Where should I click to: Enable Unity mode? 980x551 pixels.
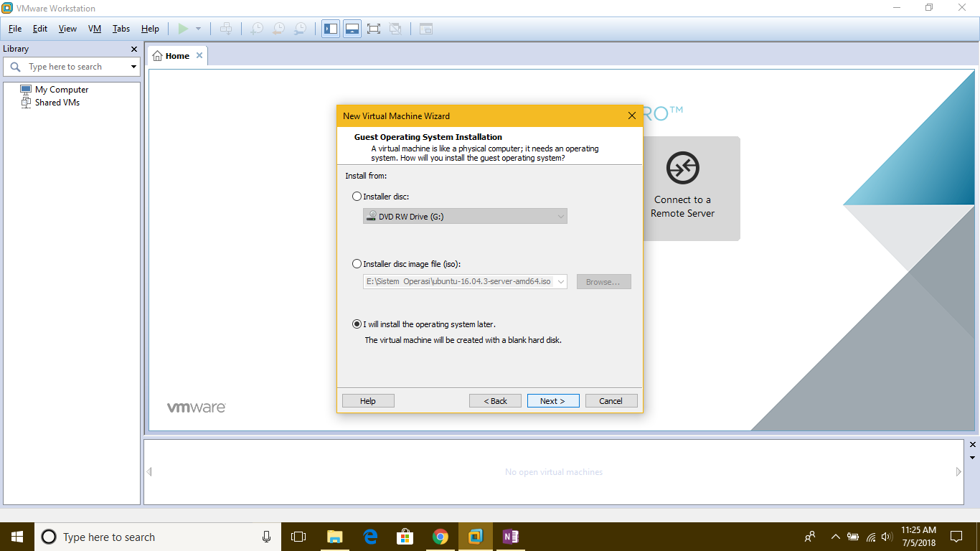395,29
